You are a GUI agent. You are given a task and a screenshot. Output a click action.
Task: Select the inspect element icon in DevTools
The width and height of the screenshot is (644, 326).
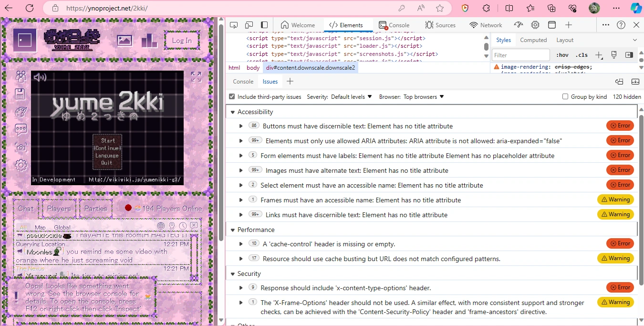[x=233, y=25]
